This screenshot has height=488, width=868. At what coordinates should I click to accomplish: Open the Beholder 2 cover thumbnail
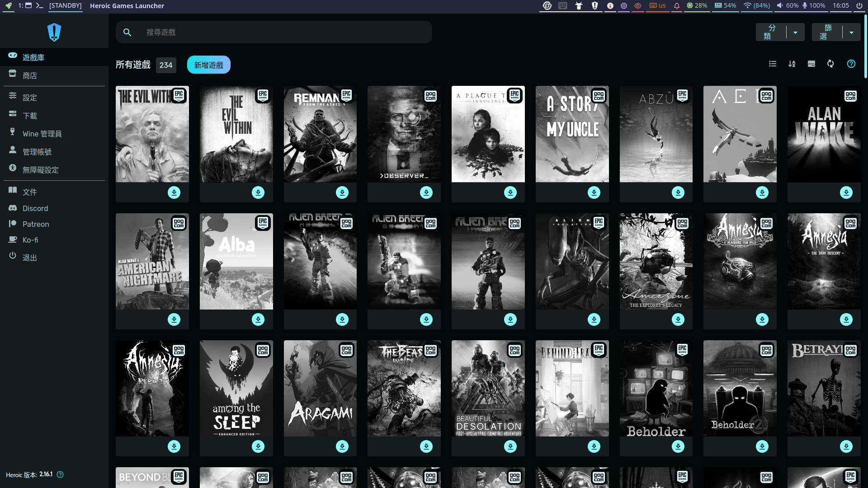pos(740,389)
